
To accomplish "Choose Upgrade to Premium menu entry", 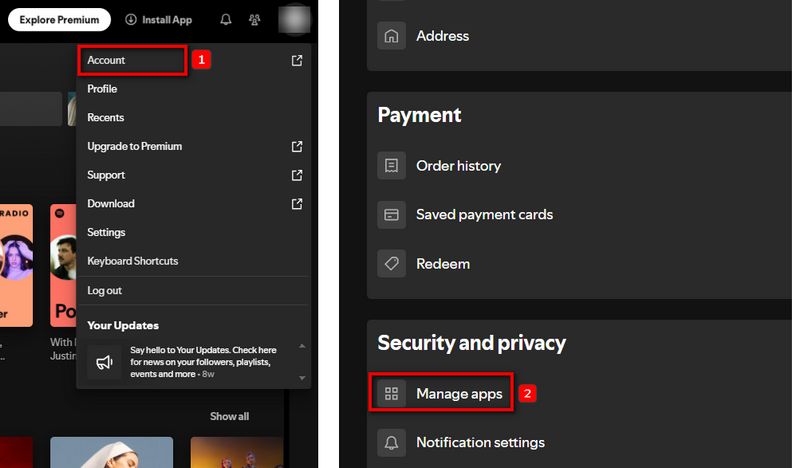I will point(193,146).
